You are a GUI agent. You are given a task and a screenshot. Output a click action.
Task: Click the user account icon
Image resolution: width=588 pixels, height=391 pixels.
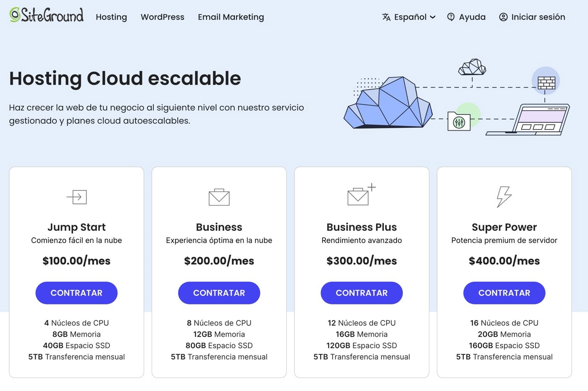click(x=503, y=17)
